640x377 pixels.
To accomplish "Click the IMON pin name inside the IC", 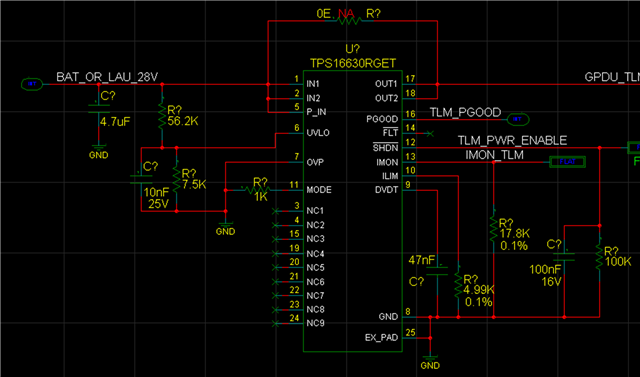I will 387,162.
